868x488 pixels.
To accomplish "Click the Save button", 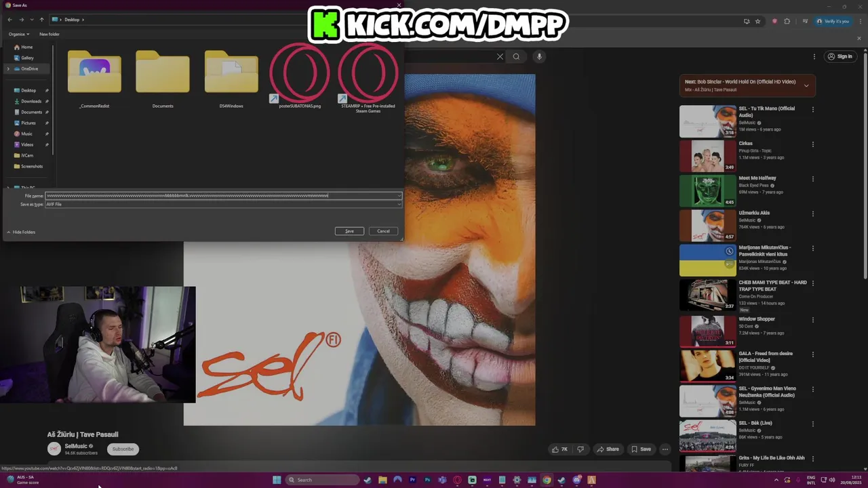I will click(349, 231).
